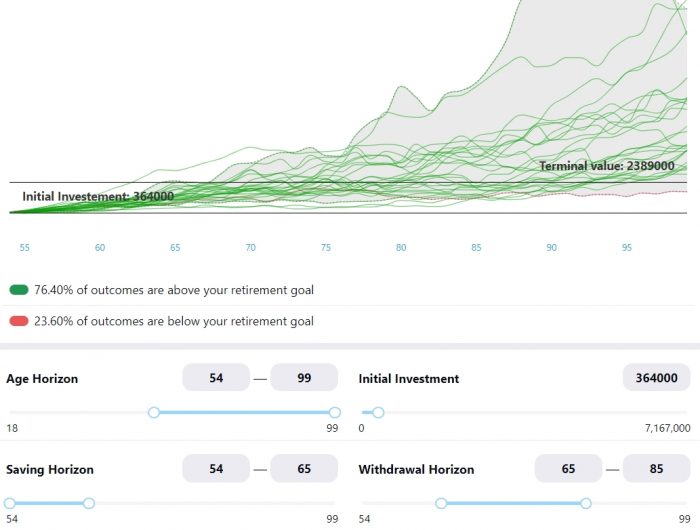This screenshot has height=530, width=700.
Task: Click the Age Horizon end value 99
Action: pos(304,378)
